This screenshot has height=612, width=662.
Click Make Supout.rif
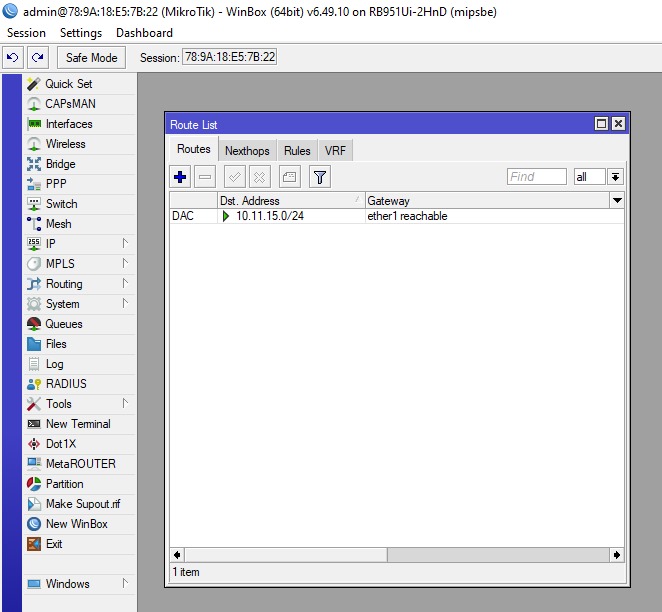pyautogui.click(x=79, y=504)
